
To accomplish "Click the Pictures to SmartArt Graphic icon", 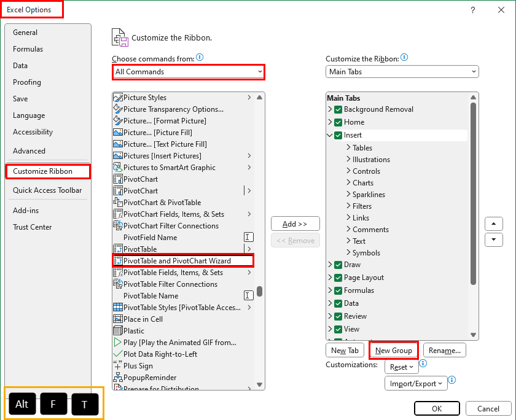I will (x=118, y=168).
